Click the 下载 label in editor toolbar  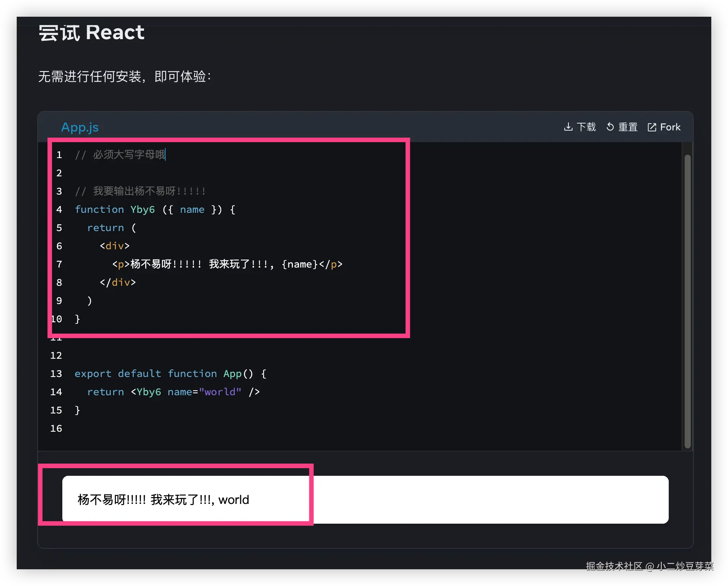586,127
